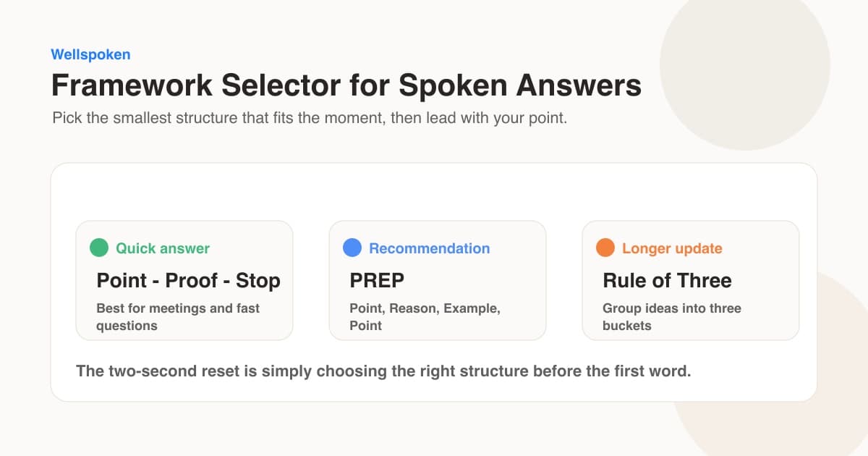Select the Quick answer label
Viewport: 868px width, 456px height.
point(163,248)
